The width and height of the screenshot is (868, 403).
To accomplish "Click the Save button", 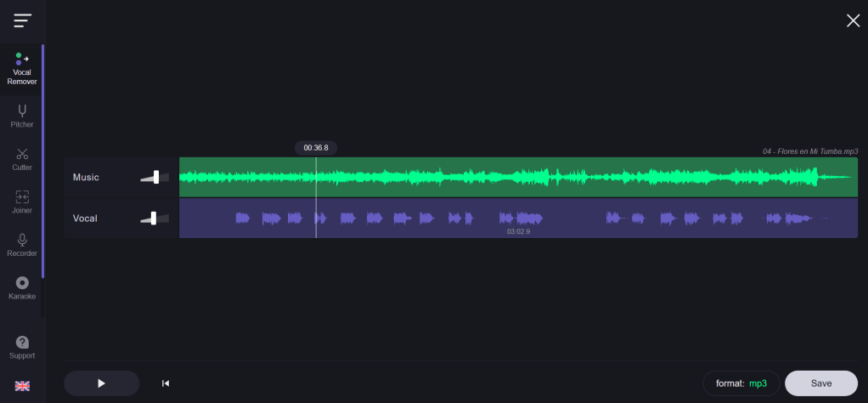I will click(x=820, y=383).
